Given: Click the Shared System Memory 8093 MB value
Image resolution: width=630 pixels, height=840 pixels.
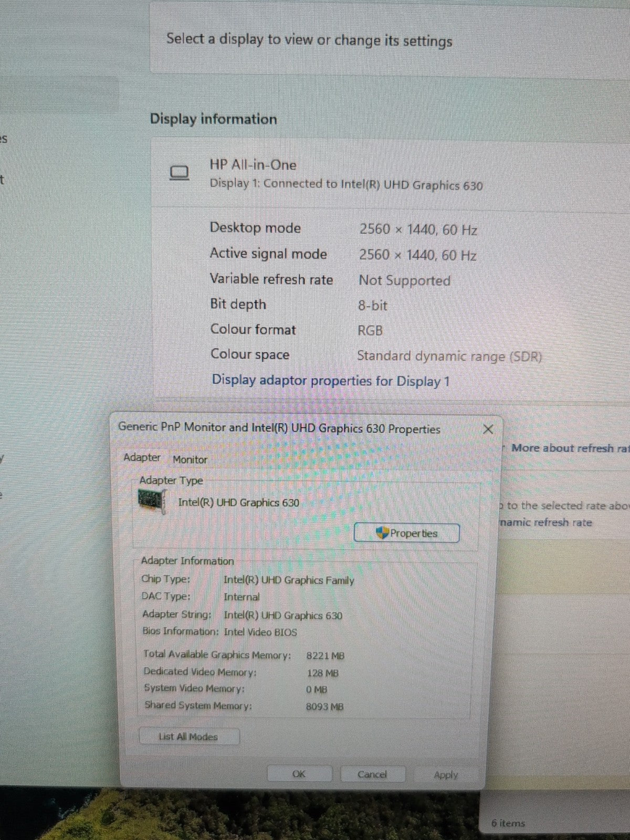Looking at the screenshot, I should coord(324,707).
